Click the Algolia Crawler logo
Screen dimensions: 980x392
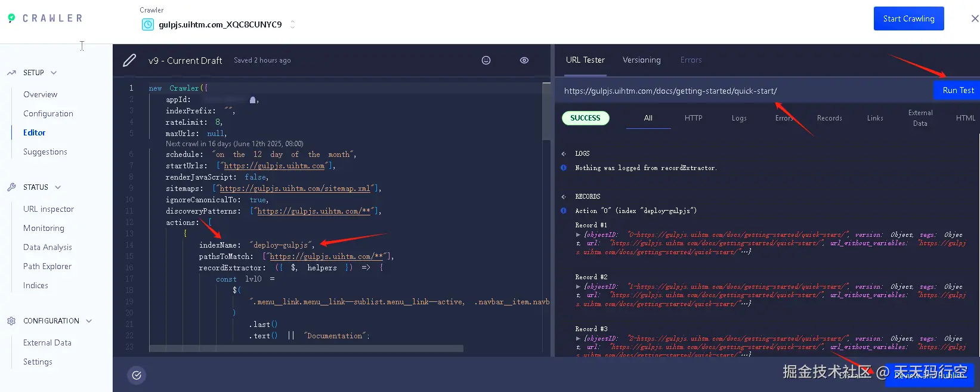tap(45, 18)
